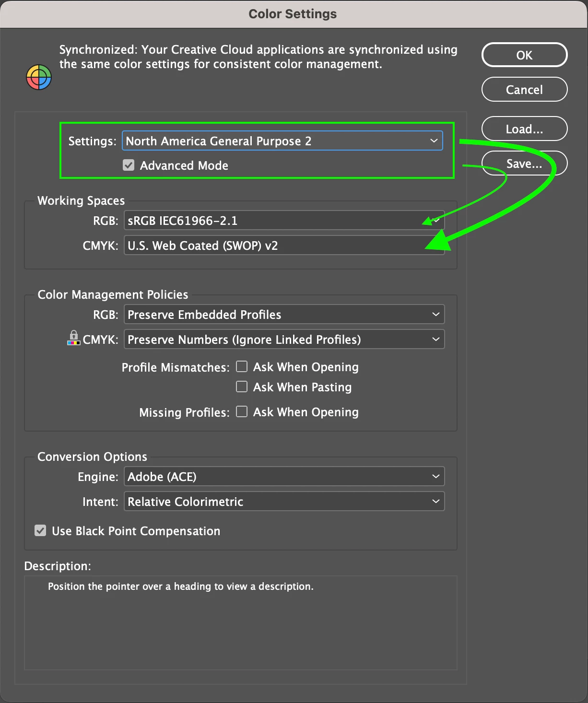
Task: Click the color wheel synchronization icon
Action: point(39,77)
